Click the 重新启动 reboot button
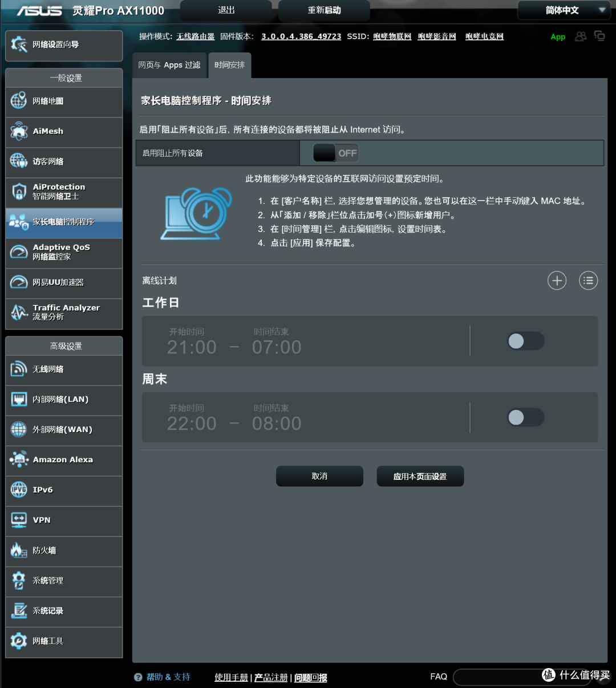Screen dimensions: 616x688 (324, 10)
